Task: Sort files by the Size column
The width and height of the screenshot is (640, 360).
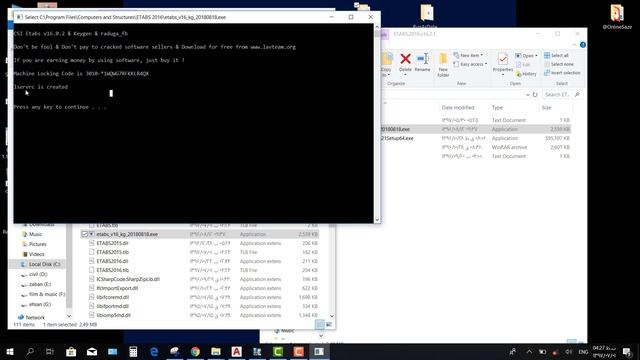Action: pyautogui.click(x=547, y=108)
